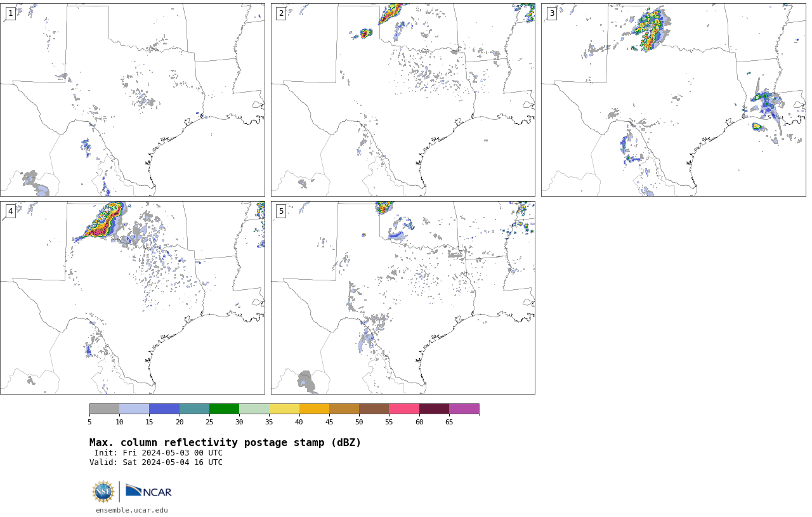Select the dark green 25-30 dBZ swatch
812x517 pixels.
click(x=224, y=409)
